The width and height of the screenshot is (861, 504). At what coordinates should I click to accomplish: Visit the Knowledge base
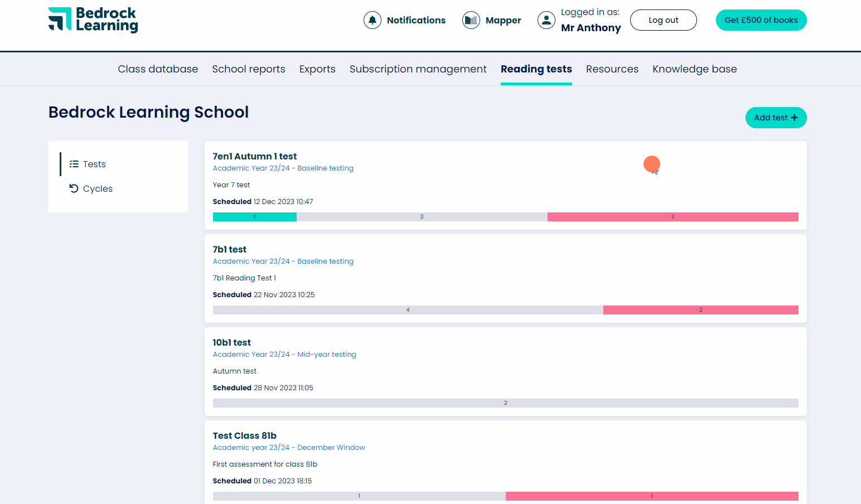694,69
